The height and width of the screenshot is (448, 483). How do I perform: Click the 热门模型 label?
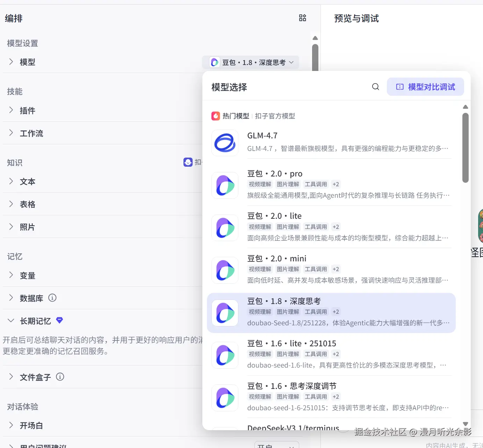[x=236, y=116]
